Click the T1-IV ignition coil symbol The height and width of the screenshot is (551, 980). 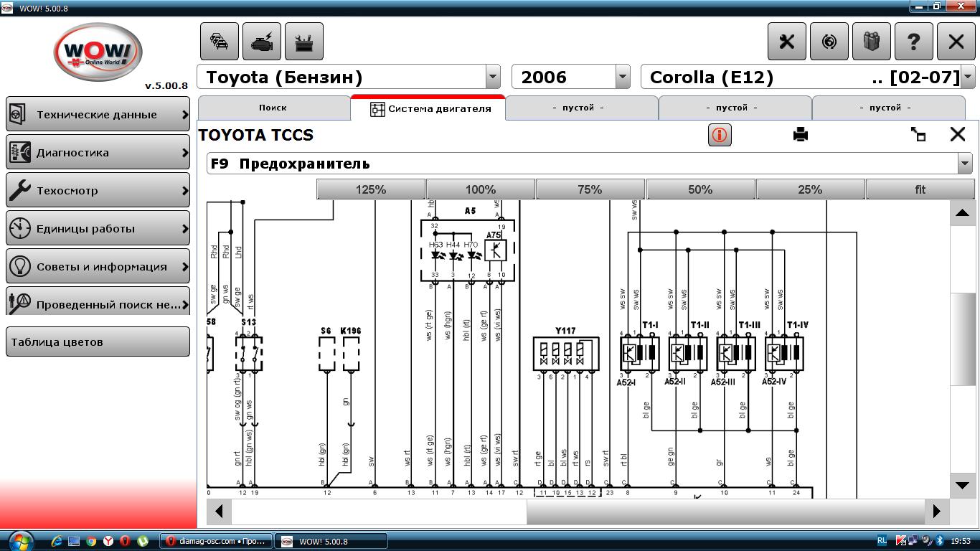[783, 352]
